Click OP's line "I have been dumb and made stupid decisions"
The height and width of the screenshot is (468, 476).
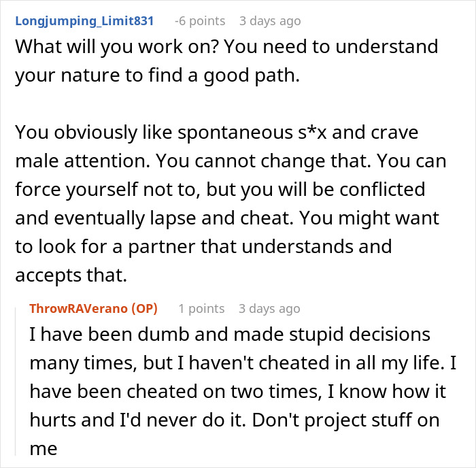click(x=230, y=335)
